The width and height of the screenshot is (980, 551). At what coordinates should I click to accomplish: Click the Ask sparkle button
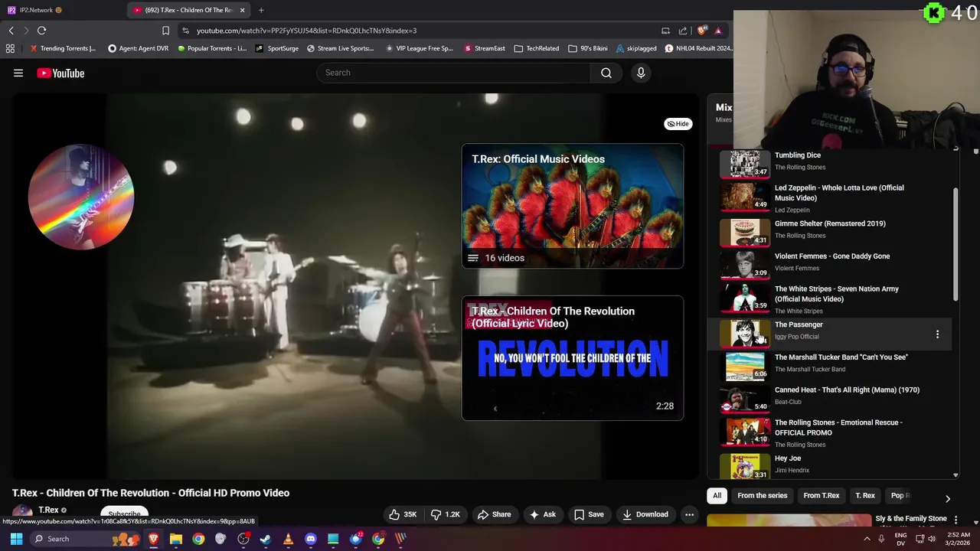pos(542,514)
